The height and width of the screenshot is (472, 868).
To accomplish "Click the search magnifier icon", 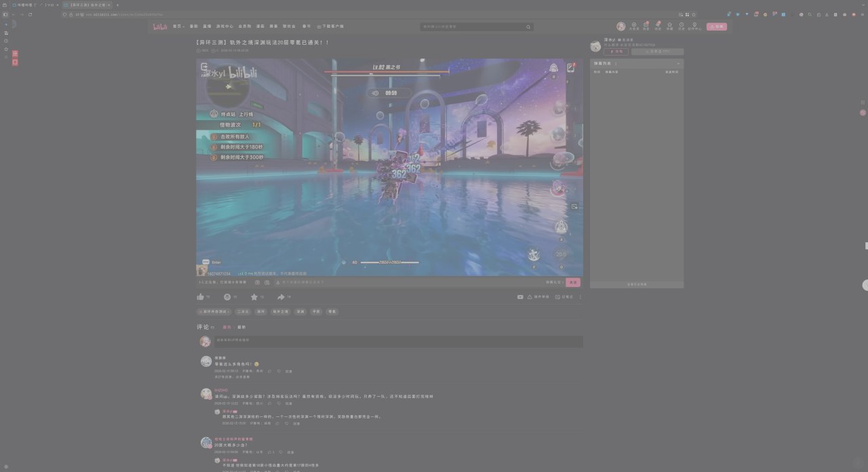I will coord(528,27).
